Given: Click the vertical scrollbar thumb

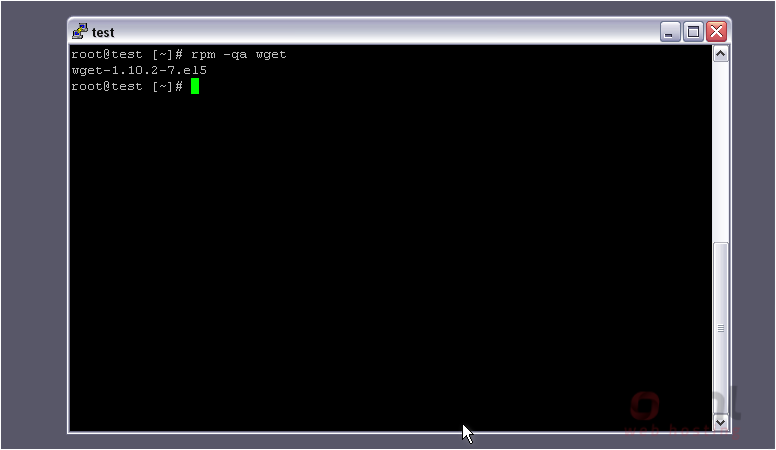Looking at the screenshot, I should pos(721,328).
